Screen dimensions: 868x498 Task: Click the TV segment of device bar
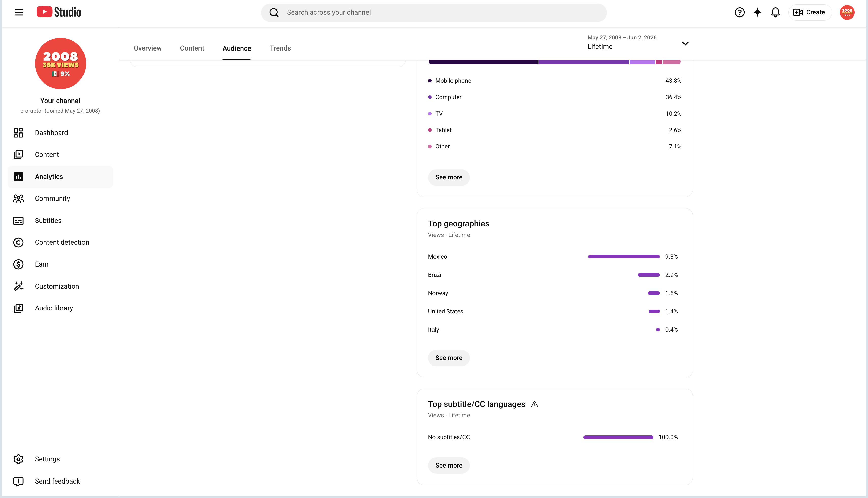coord(642,62)
